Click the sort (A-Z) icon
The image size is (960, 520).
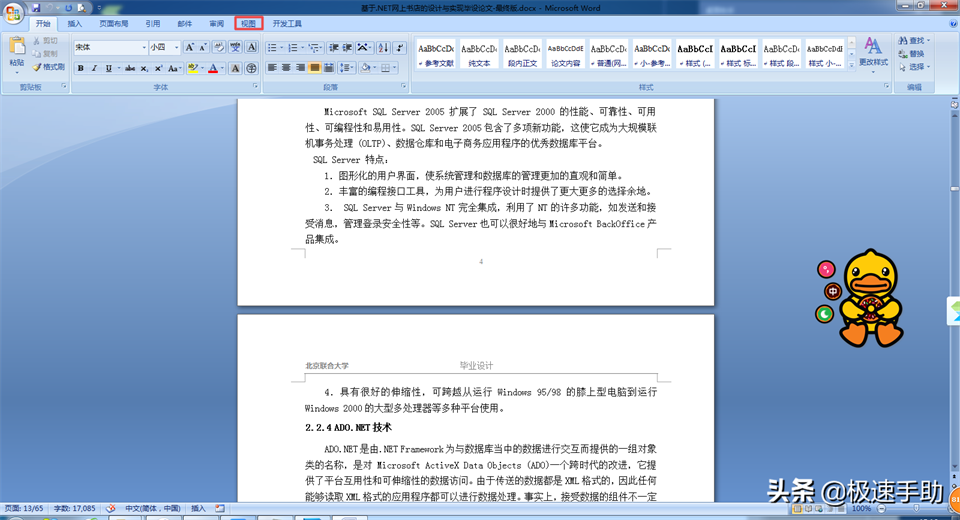point(381,47)
